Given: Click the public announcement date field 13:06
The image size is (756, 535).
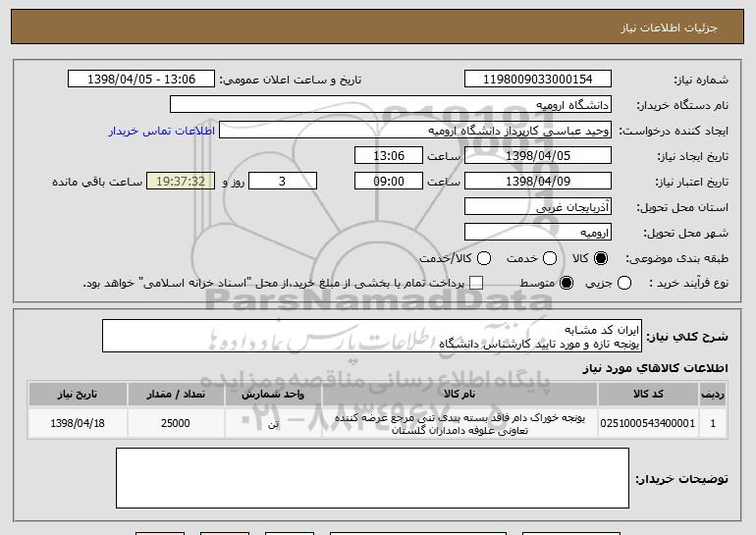Looking at the screenshot, I should (x=141, y=80).
